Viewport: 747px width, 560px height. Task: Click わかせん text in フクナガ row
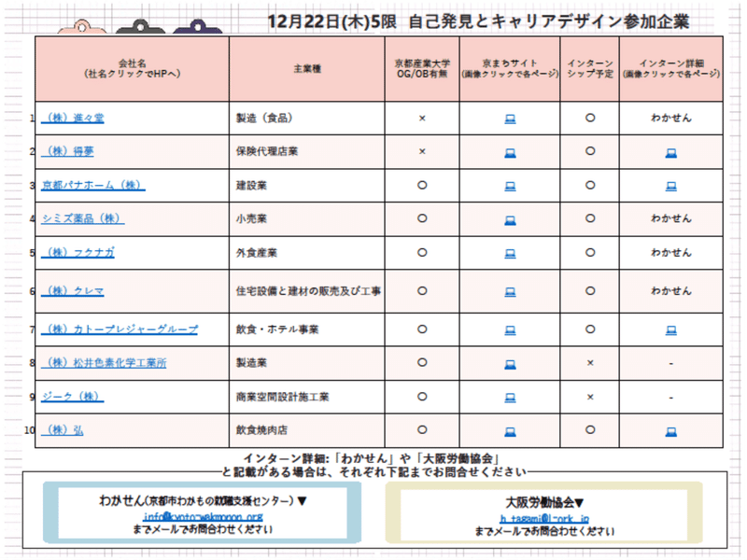click(671, 252)
